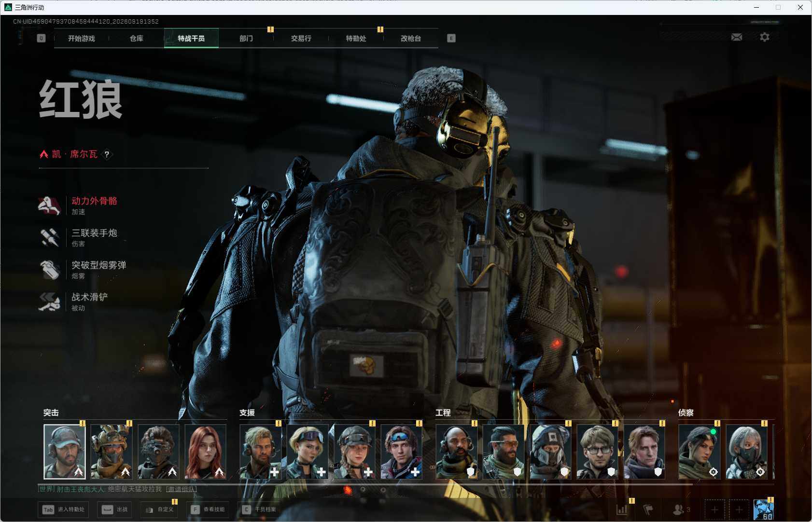Click the 查看技能 button
This screenshot has width=812, height=522.
[208, 509]
